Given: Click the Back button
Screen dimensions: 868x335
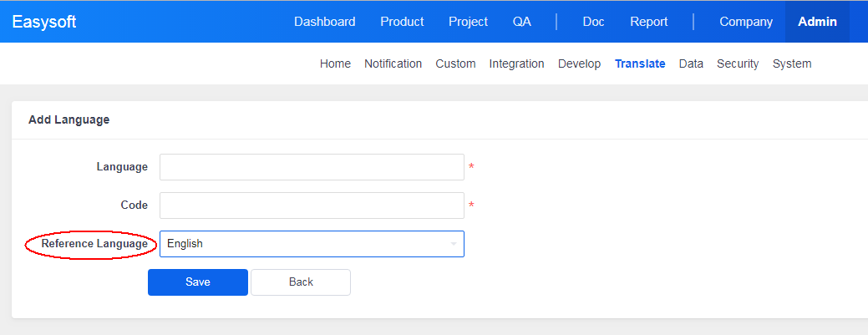Looking at the screenshot, I should (x=301, y=282).
